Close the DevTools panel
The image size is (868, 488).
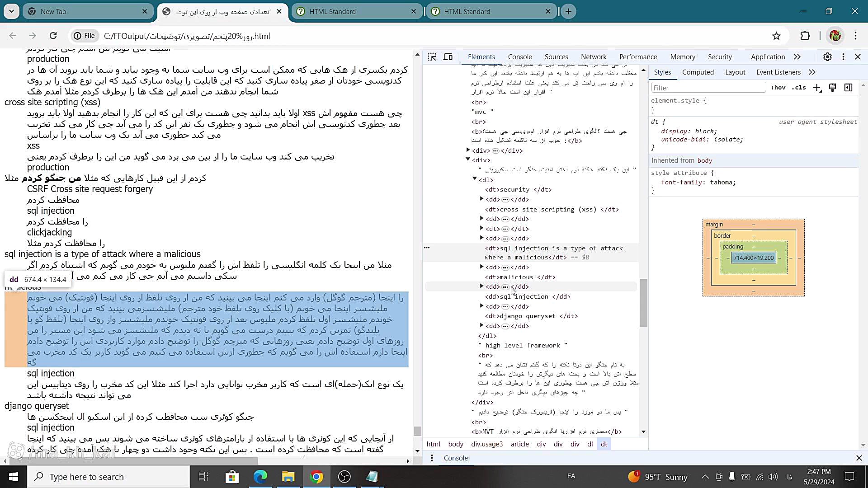point(858,57)
